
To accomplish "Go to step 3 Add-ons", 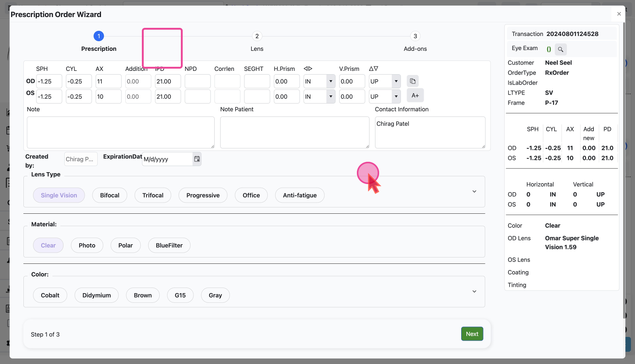I will tap(415, 36).
